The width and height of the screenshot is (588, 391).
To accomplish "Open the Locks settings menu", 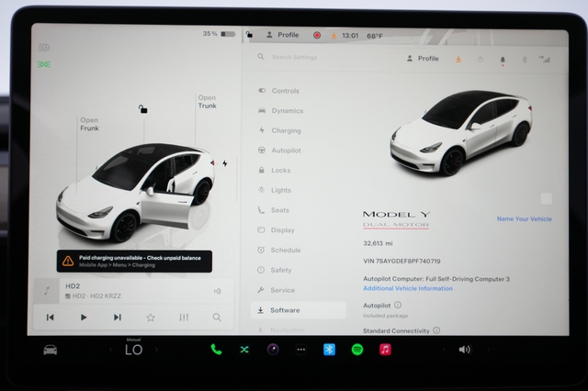I will point(274,170).
